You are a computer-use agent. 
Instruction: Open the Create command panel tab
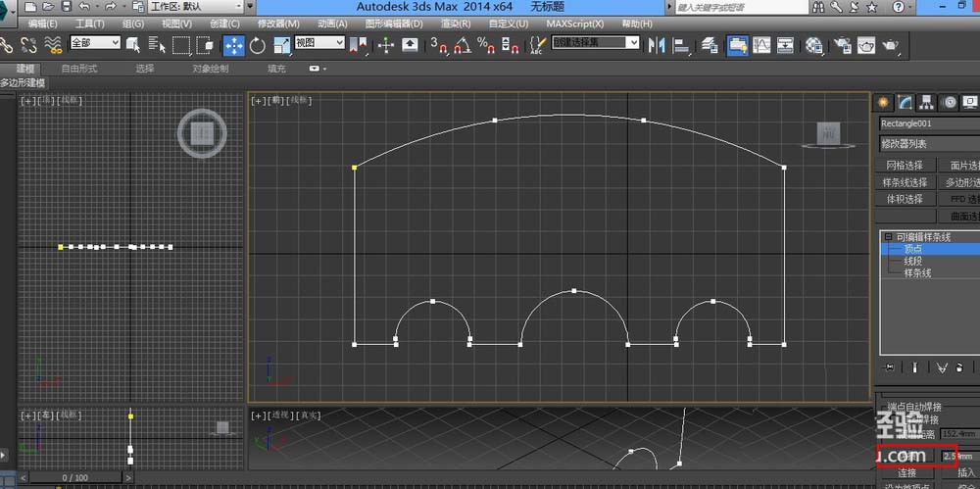(883, 102)
